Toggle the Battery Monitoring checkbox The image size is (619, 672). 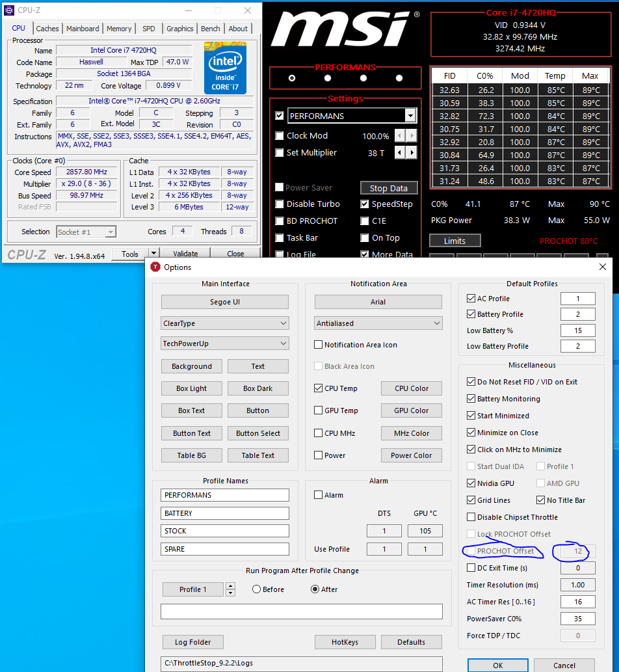point(471,399)
